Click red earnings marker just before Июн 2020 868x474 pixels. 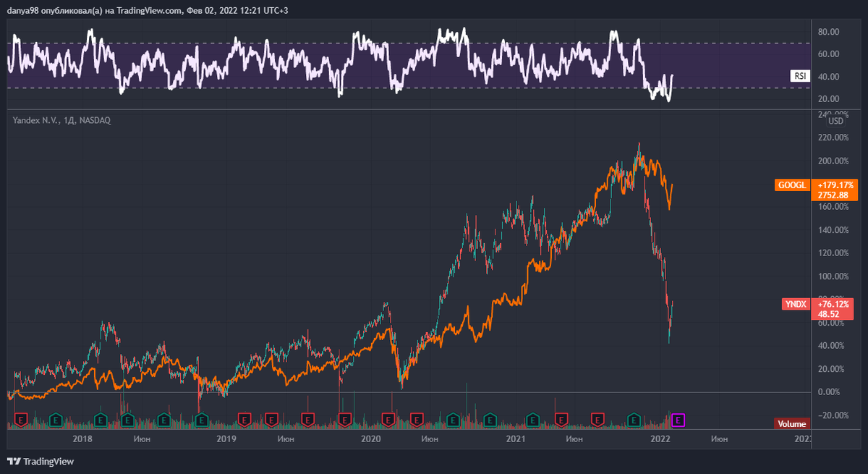(x=417, y=420)
